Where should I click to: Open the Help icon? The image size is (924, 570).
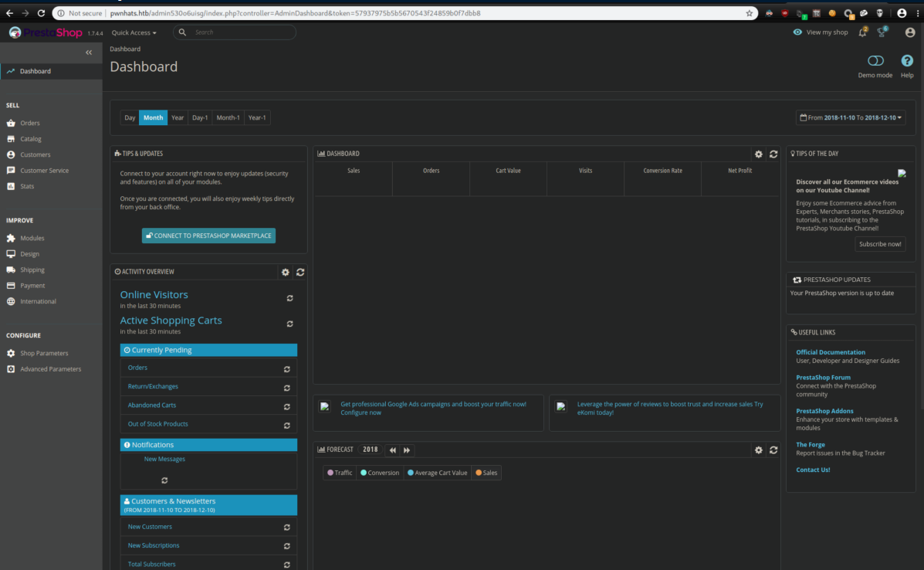point(907,61)
